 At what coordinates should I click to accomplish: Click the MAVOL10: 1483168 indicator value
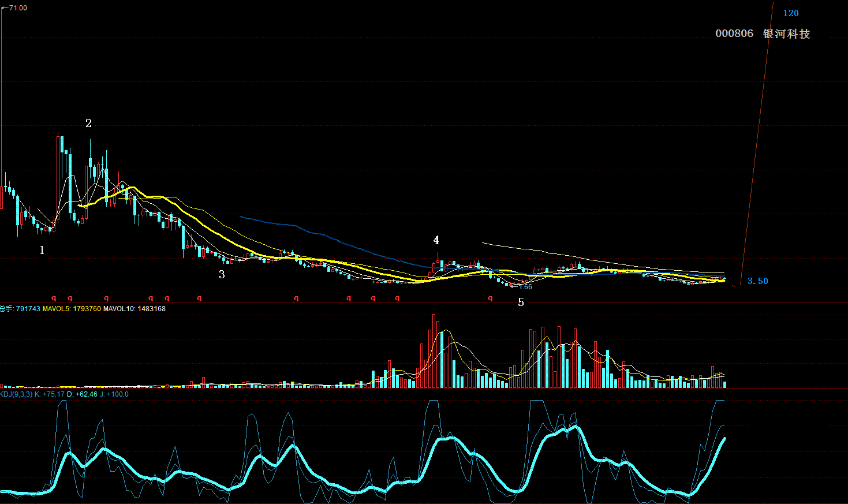coord(135,309)
